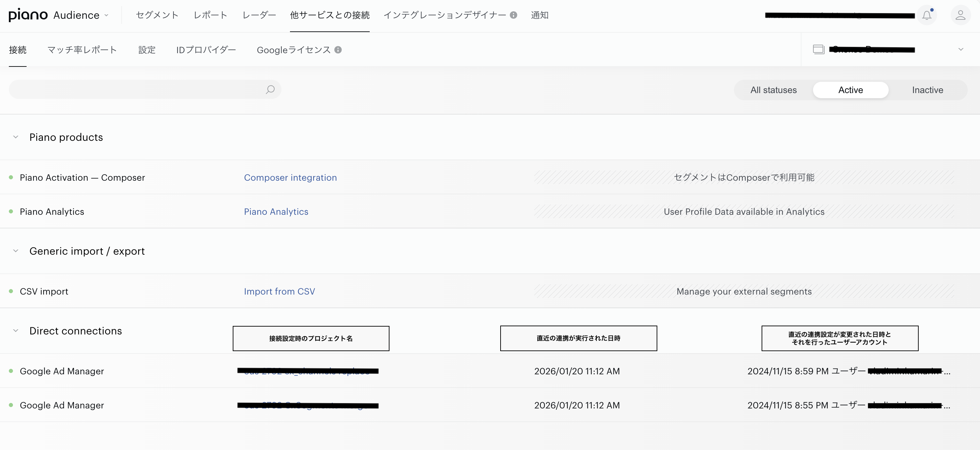Open the セグメント menu
Screen dimensions: 980x450
click(x=157, y=15)
